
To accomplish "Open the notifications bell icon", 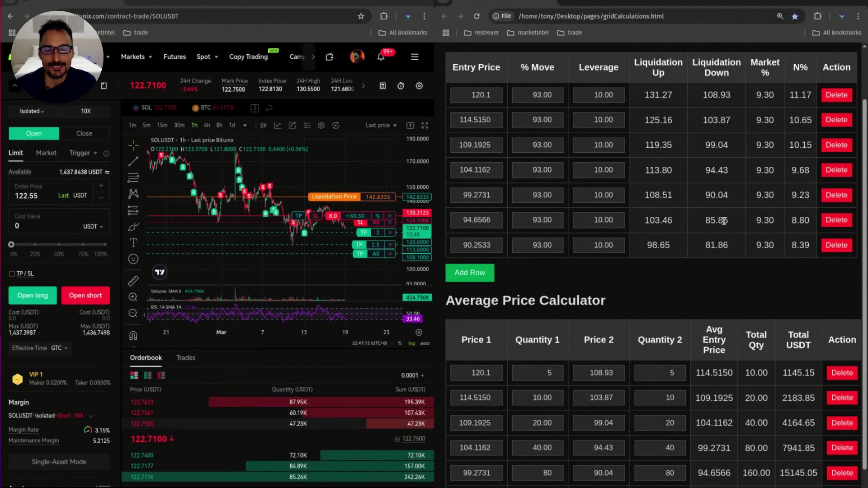I will (x=381, y=57).
